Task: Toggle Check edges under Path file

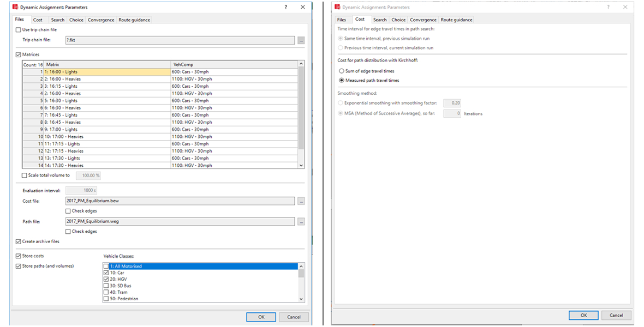Action: tap(68, 232)
